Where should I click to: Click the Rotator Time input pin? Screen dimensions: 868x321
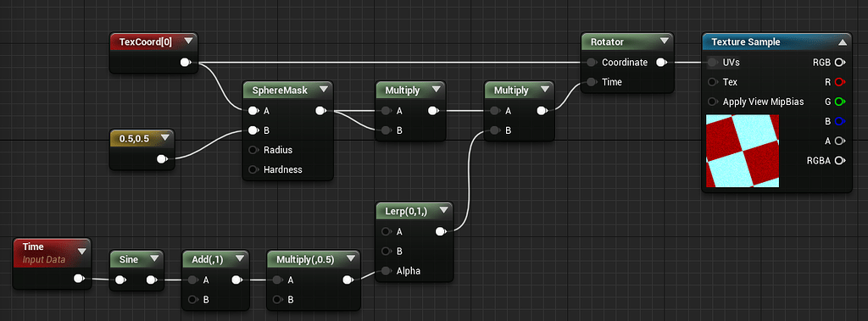coord(593,82)
